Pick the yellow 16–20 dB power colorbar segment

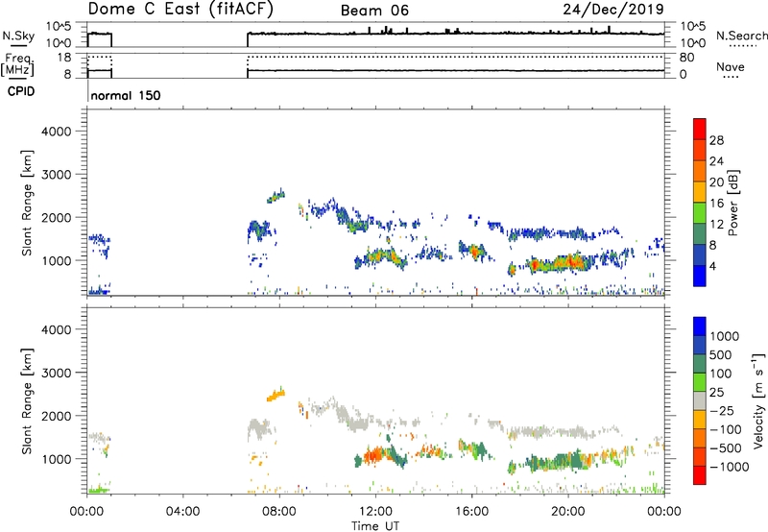(x=700, y=192)
